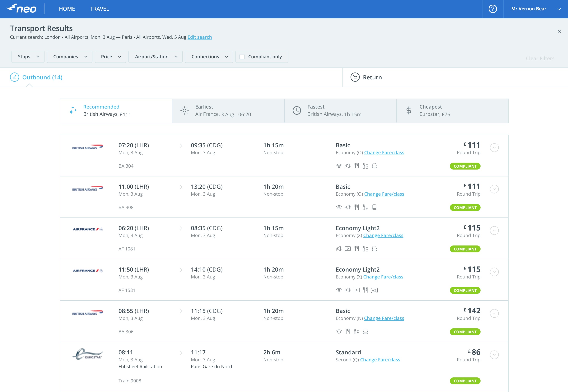Click the '+2' extra amenities badge on AF 1581
Viewport: 568px width, 392px height.
pyautogui.click(x=375, y=290)
